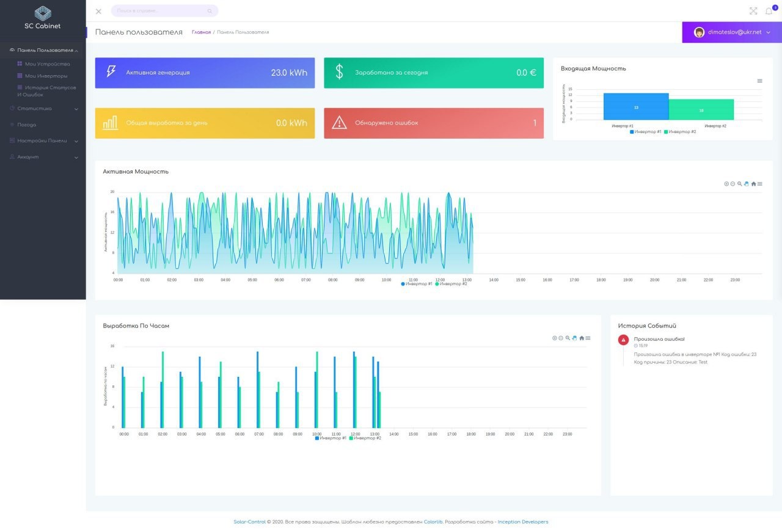782x532 pixels.
Task: Open Мои Инверторы in the sidebar
Action: click(x=46, y=76)
